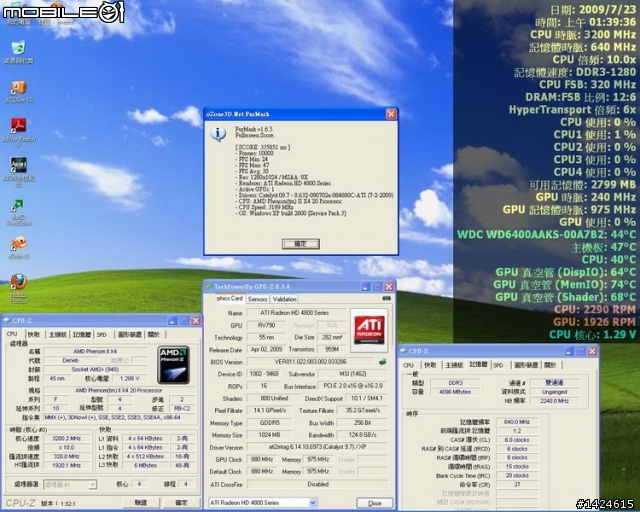Click the 驗證 button in CPU-Z
Image resolution: width=640 pixels, height=512 pixels.
point(141,503)
